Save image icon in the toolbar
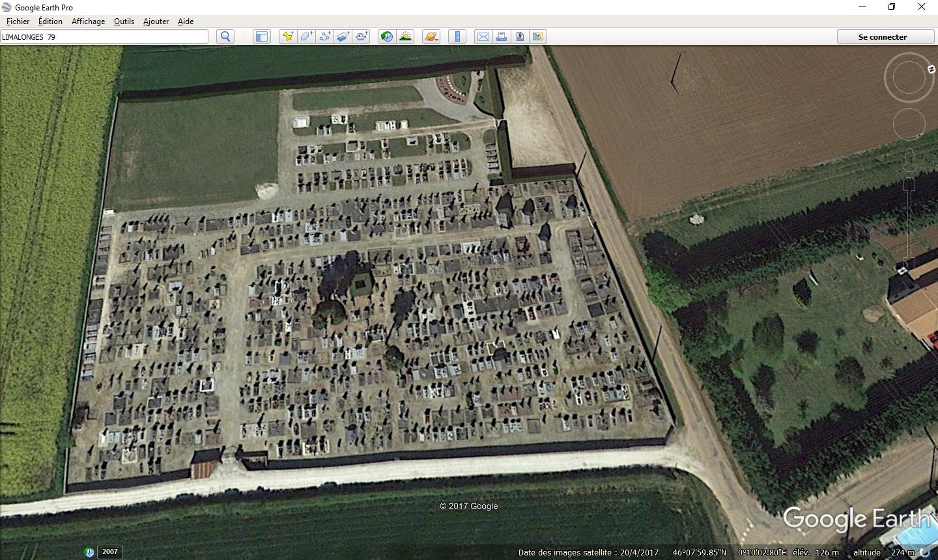 (x=520, y=36)
